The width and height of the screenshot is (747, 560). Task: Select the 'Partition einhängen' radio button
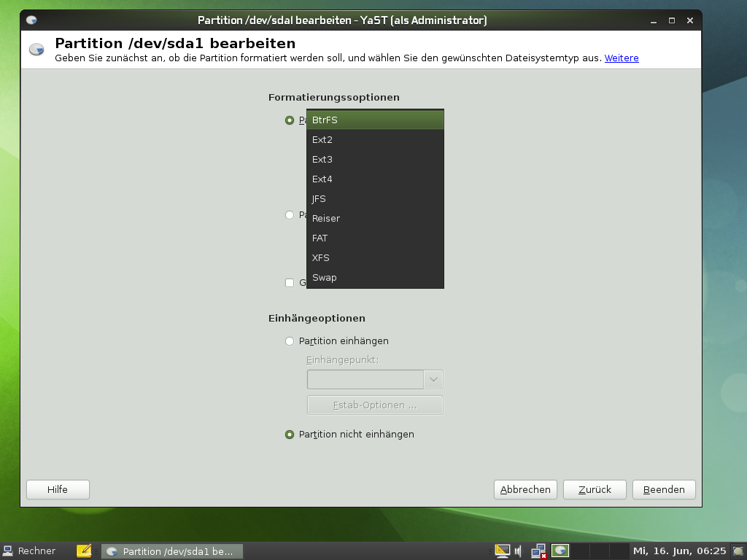click(290, 341)
